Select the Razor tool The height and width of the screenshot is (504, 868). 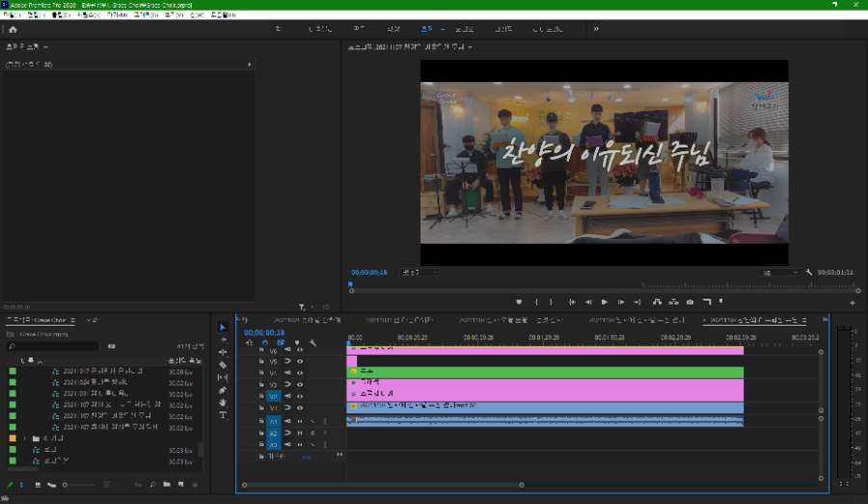[223, 364]
